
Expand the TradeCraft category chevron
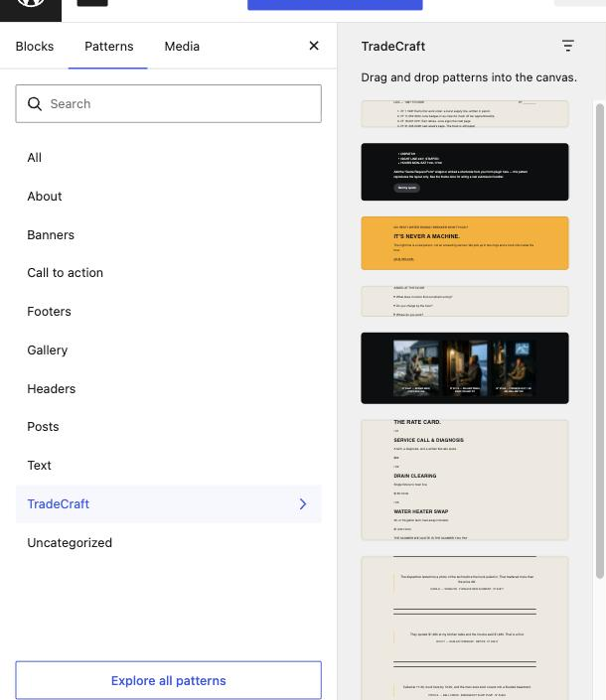pos(303,504)
